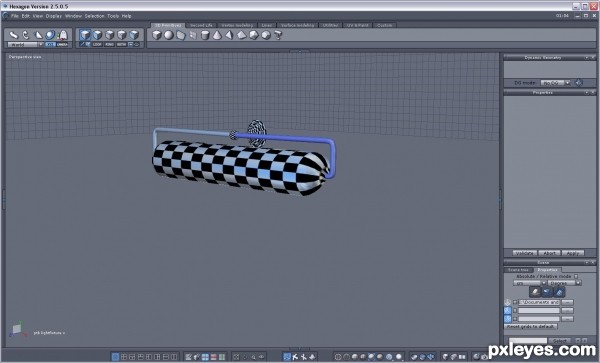Viewport: 600px width, 363px height.
Task: Create a Facet primitive
Action: pos(181,35)
